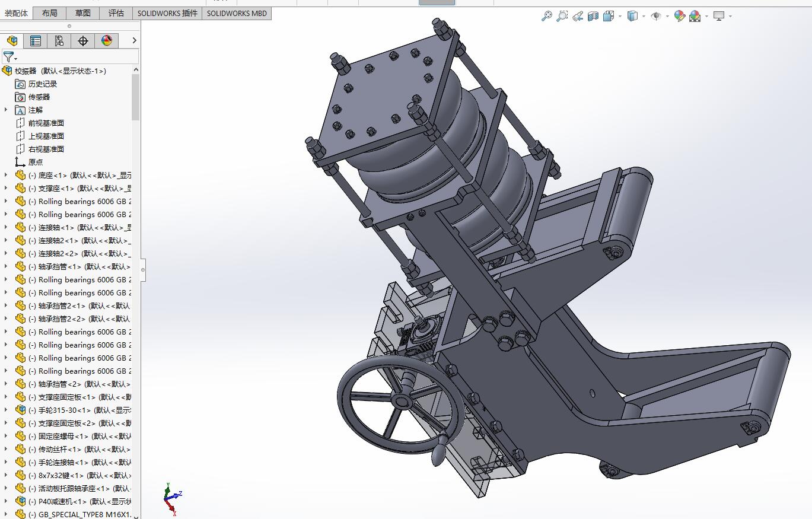
Task: Select 8x7x32键<1> in the feature tree
Action: (x=79, y=476)
